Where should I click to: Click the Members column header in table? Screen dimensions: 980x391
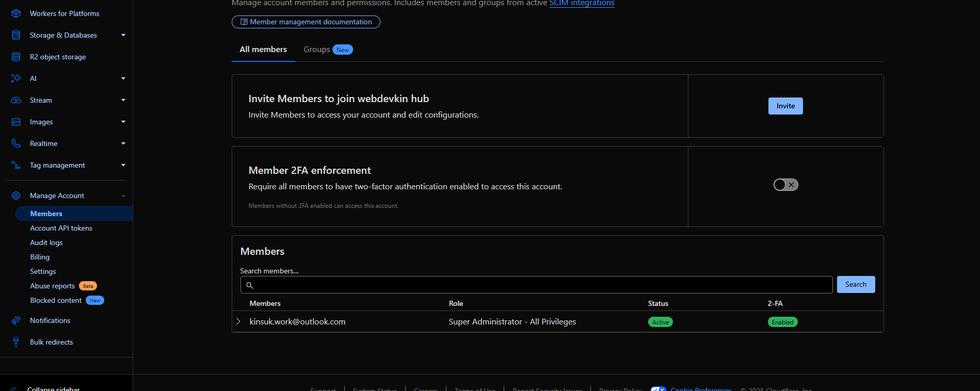click(265, 303)
